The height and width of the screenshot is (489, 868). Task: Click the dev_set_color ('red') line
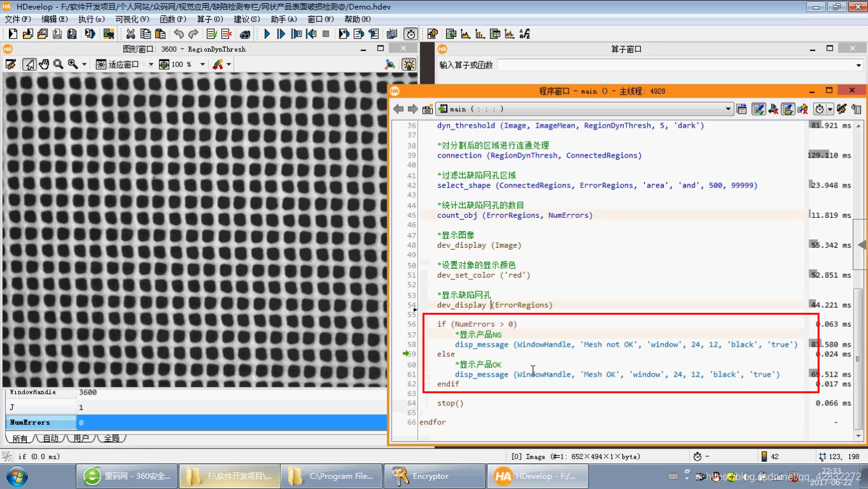pos(484,275)
